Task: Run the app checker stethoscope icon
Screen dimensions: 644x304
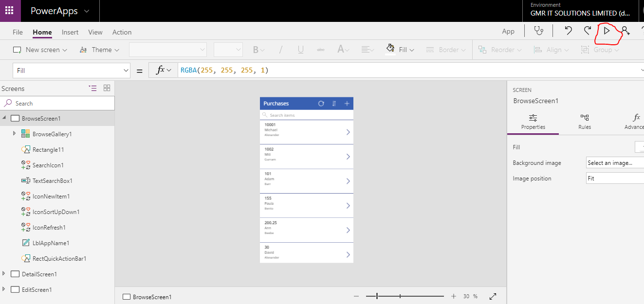Action: click(x=538, y=31)
